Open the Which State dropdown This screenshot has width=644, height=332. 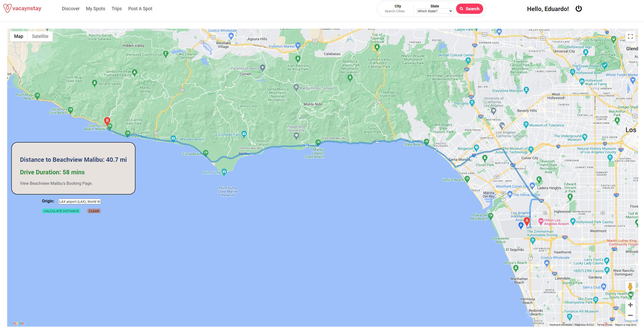click(435, 11)
